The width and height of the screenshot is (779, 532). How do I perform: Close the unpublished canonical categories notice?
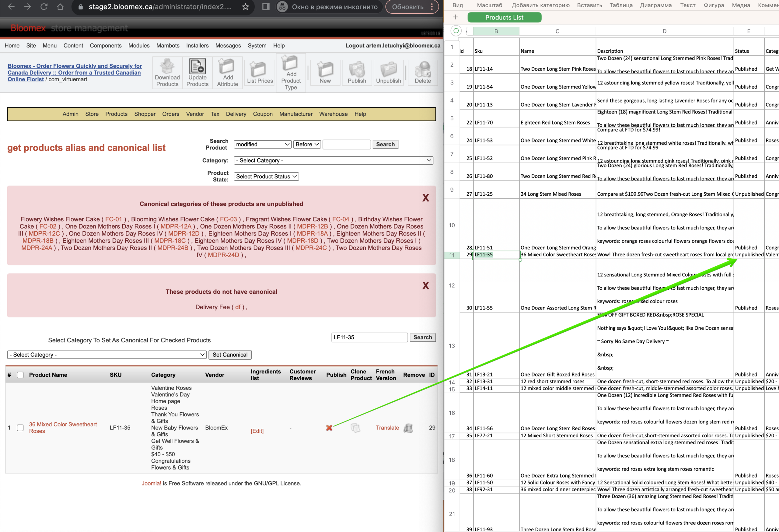click(x=425, y=198)
